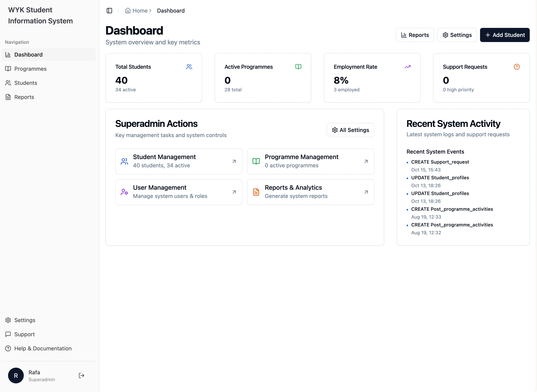
Task: Open Help & Documentation
Action: click(x=43, y=348)
